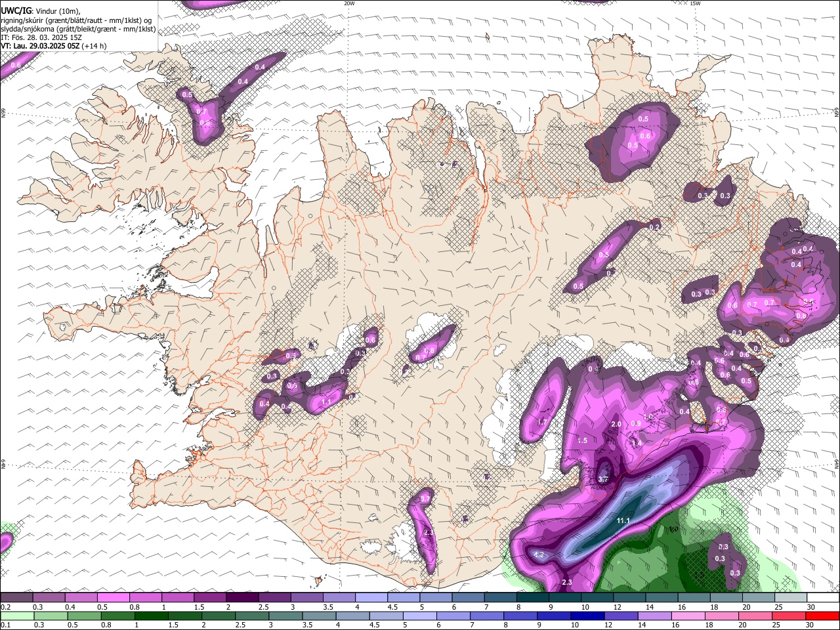Select lower scale swatch between 20 and 25
This screenshot has width=840, height=630.
[756, 616]
